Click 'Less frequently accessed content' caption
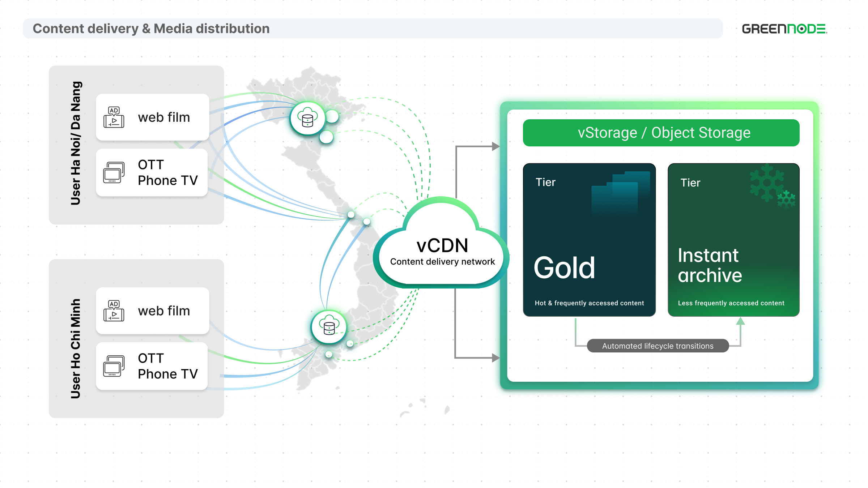Image resolution: width=868 pixels, height=488 pixels. (731, 303)
